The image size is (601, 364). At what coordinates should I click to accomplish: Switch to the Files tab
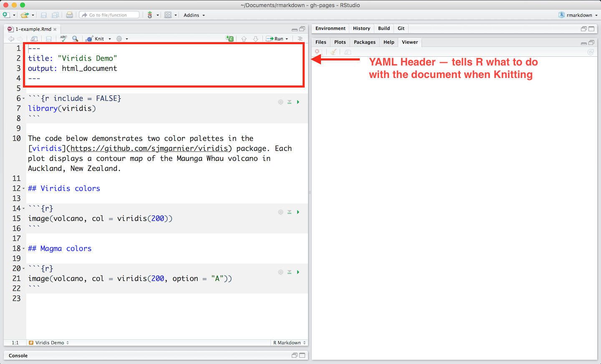point(321,42)
